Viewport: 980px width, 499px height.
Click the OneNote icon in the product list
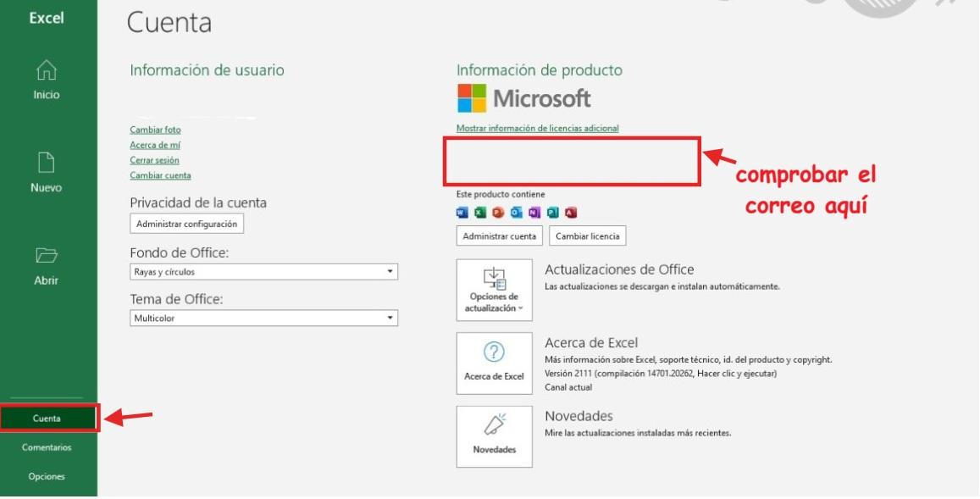tap(534, 213)
